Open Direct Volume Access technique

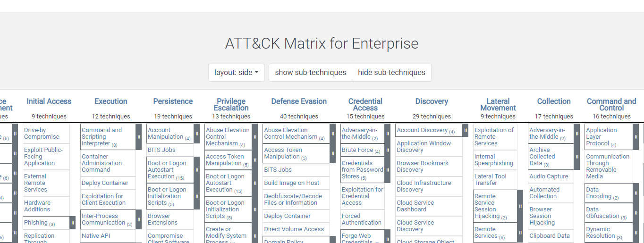[294, 229]
